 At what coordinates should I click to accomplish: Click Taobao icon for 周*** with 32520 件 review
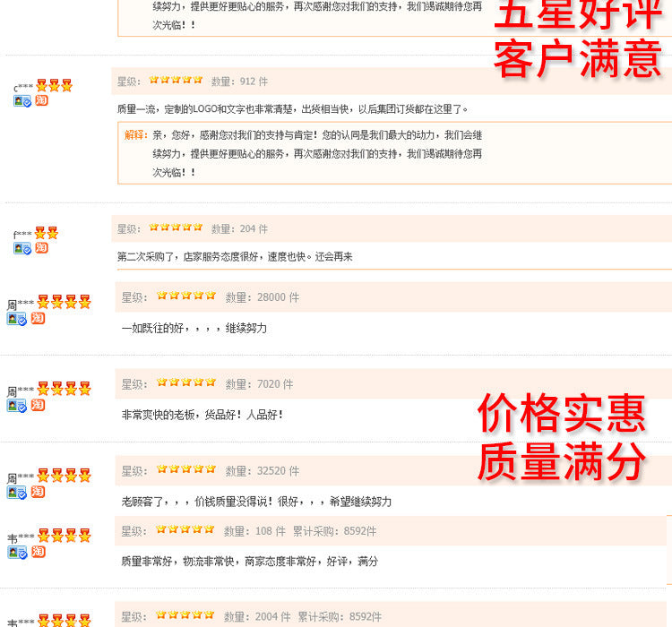pos(39,492)
